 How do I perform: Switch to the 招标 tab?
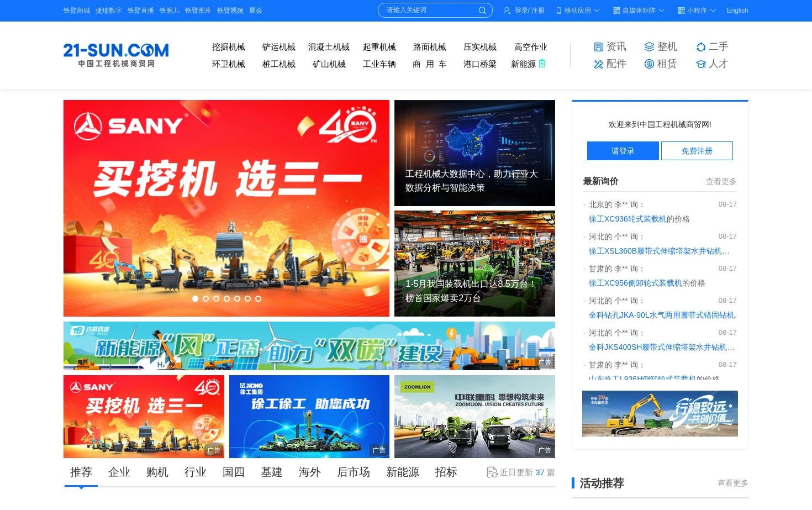[x=446, y=472]
